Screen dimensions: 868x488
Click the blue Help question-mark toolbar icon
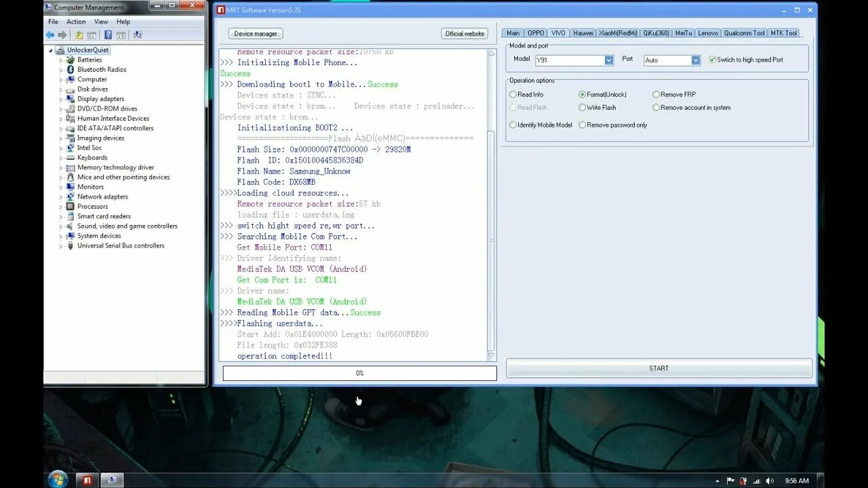[108, 35]
